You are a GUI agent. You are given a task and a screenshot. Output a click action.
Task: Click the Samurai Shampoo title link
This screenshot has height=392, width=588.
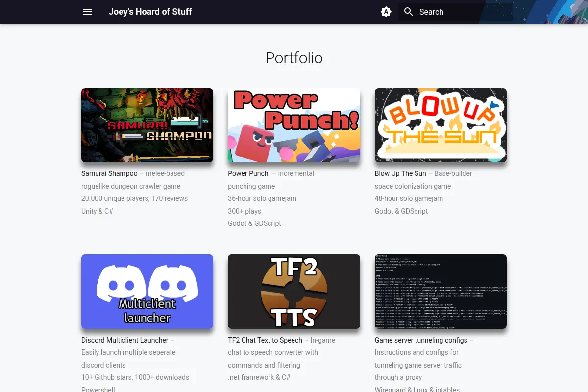109,173
